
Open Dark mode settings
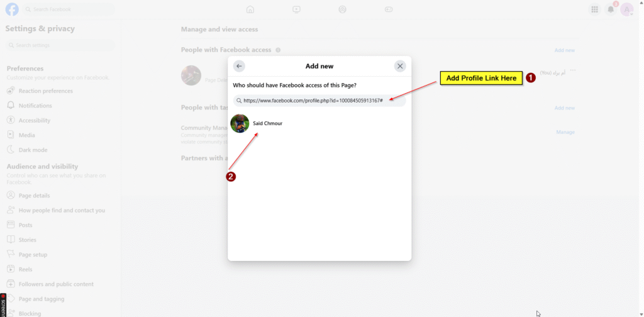click(x=33, y=150)
